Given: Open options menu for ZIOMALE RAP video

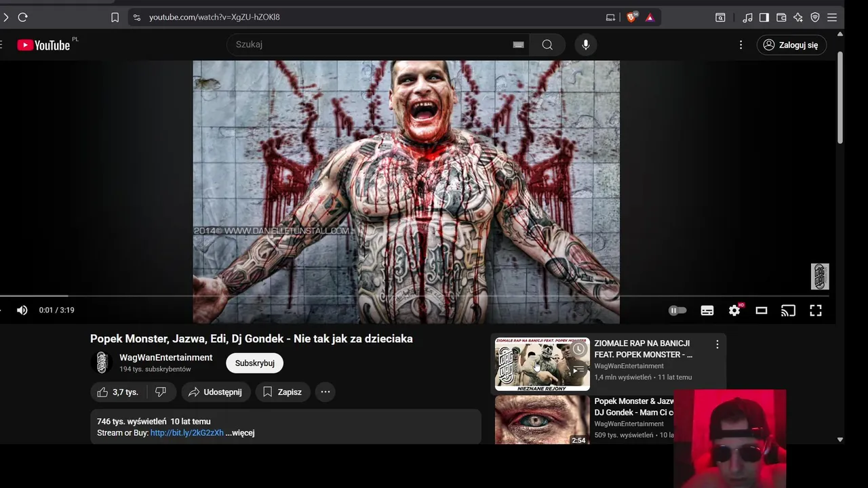Looking at the screenshot, I should coord(717,345).
